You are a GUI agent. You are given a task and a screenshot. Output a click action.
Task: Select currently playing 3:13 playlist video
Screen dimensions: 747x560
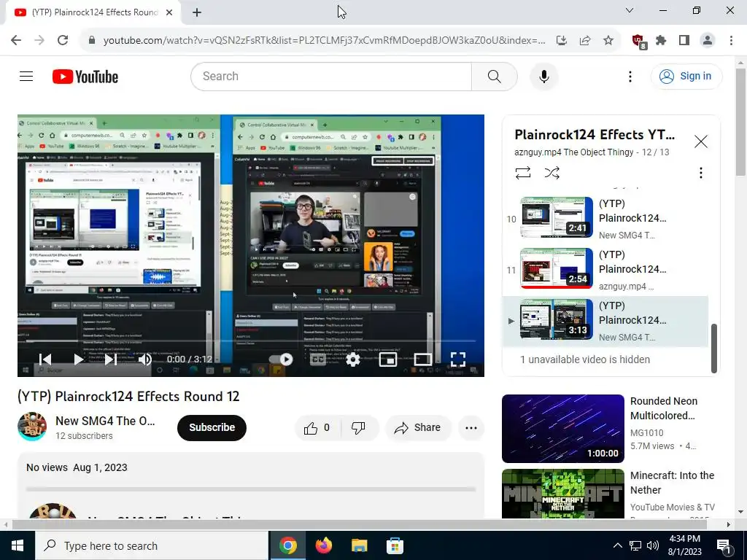point(557,319)
